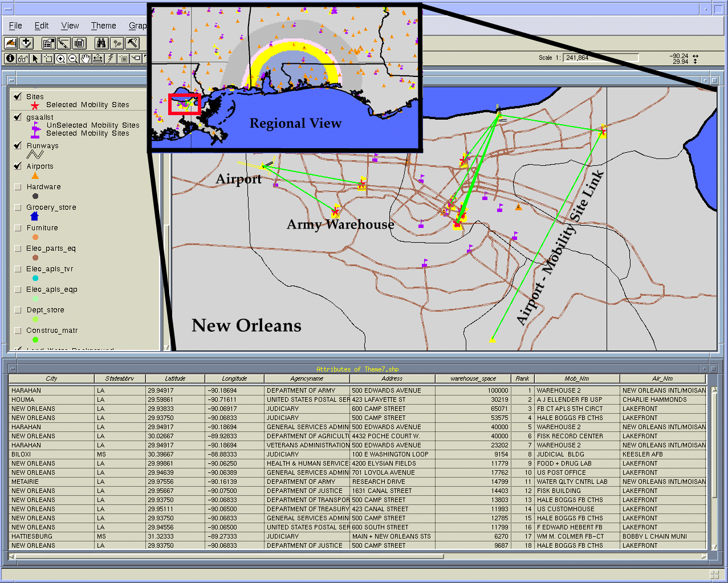Select the Construc_matr theme name

tap(52, 331)
